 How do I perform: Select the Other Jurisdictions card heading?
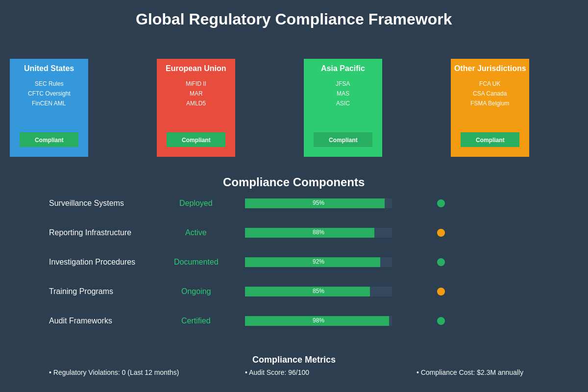(x=490, y=69)
